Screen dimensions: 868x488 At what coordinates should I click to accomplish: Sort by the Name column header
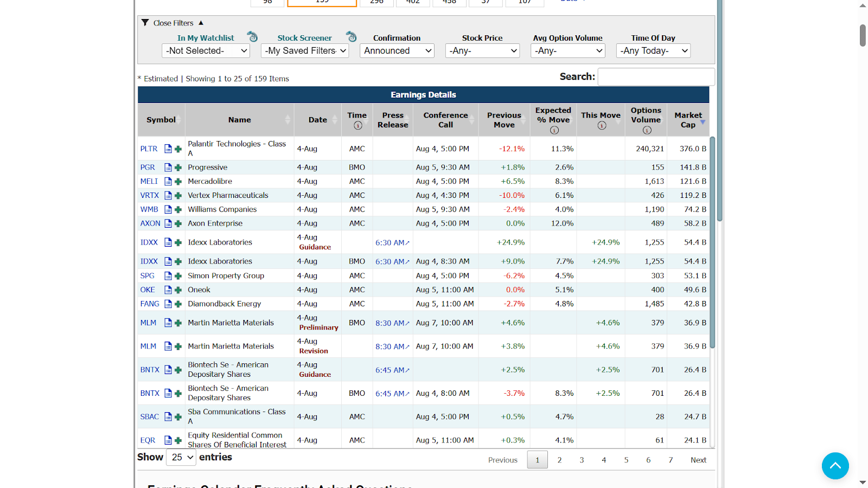click(x=239, y=120)
